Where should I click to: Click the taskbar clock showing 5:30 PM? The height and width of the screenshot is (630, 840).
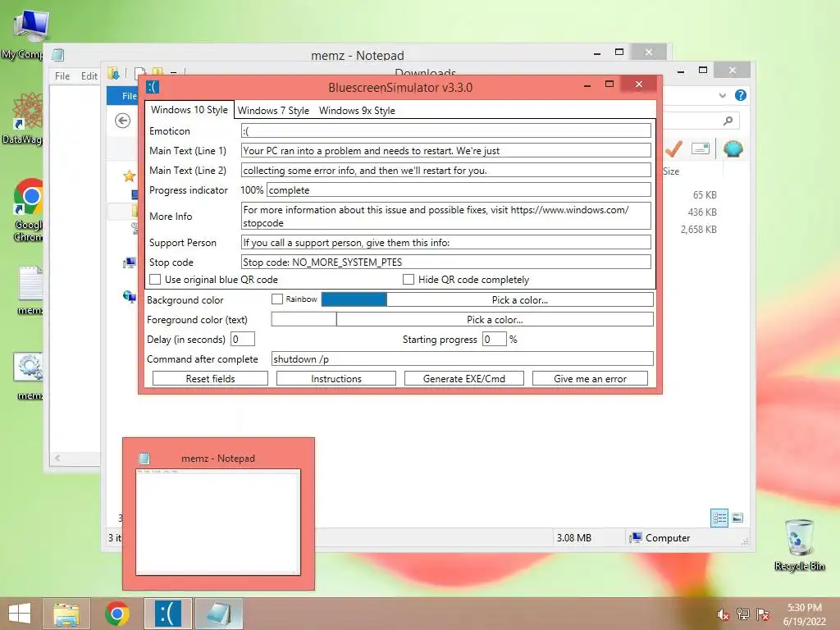point(804,614)
